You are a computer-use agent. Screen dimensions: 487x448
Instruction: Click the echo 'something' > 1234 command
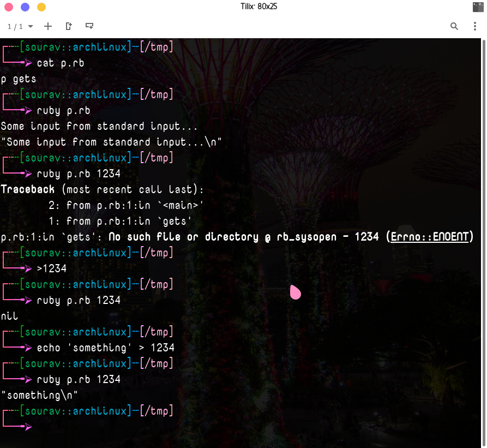click(x=105, y=348)
